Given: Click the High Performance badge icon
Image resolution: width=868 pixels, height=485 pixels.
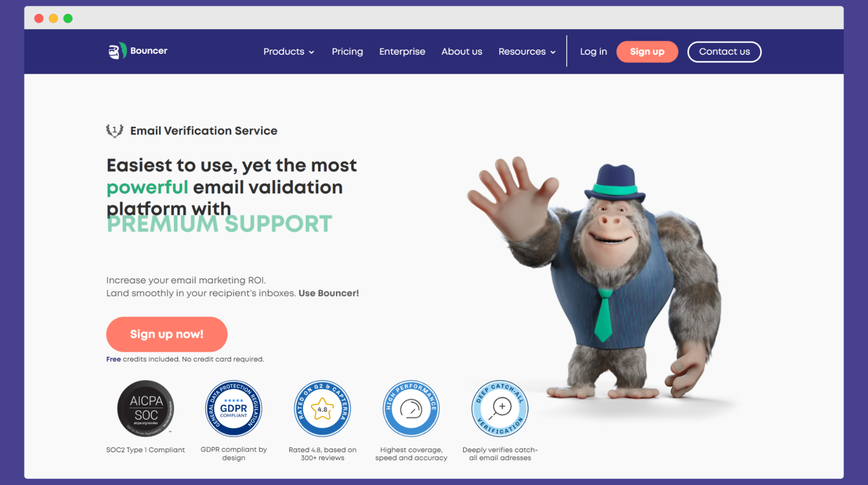Looking at the screenshot, I should coord(409,408).
